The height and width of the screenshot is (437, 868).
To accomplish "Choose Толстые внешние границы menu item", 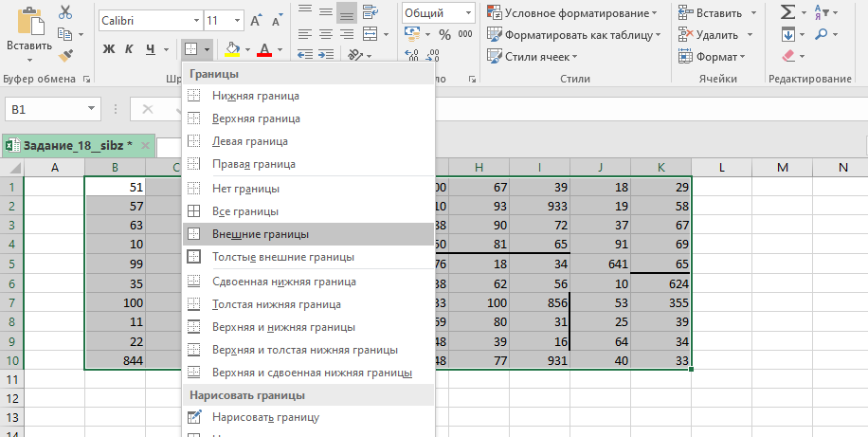I will coord(283,257).
